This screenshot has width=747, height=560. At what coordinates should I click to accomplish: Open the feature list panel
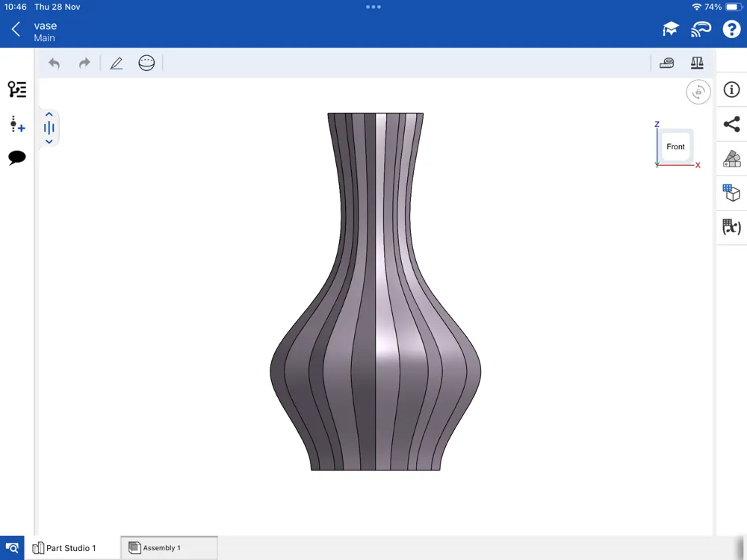17,90
